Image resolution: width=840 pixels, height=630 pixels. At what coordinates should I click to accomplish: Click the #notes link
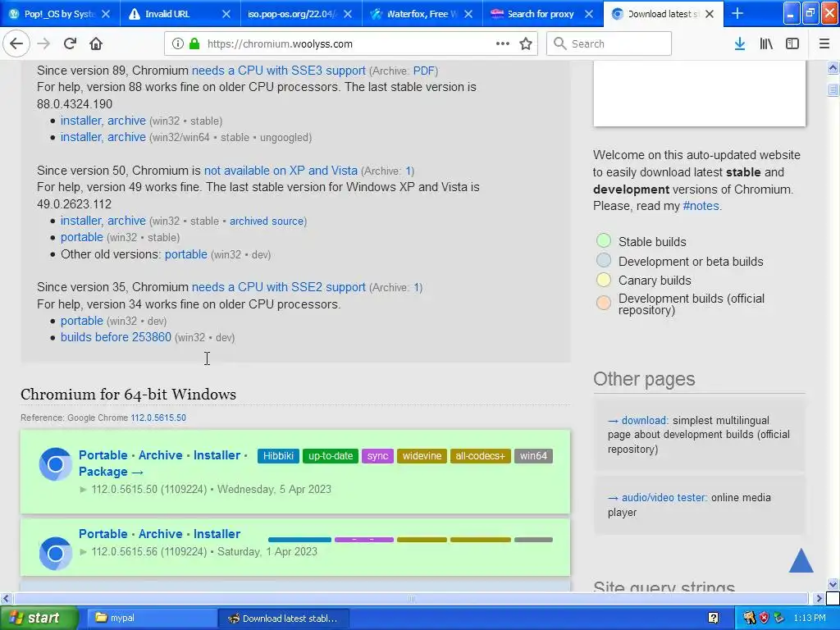click(701, 206)
